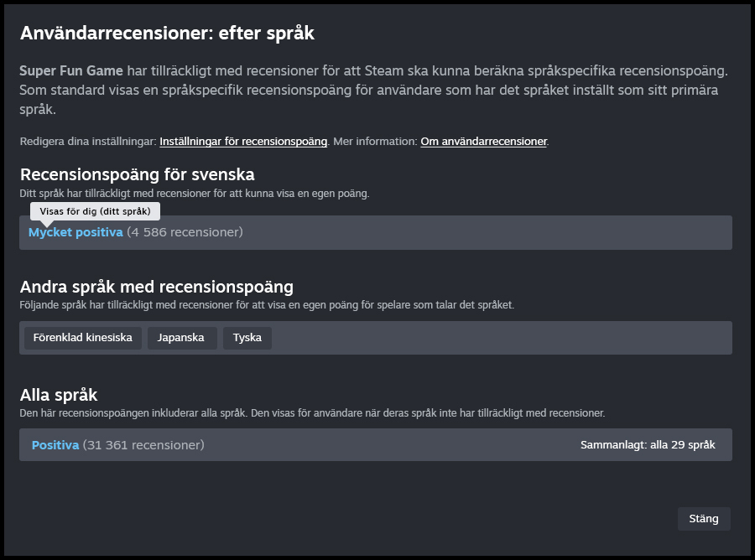Screen dimensions: 755x560
Task: Click the empty area of Swedish score bar
Action: coord(487,232)
